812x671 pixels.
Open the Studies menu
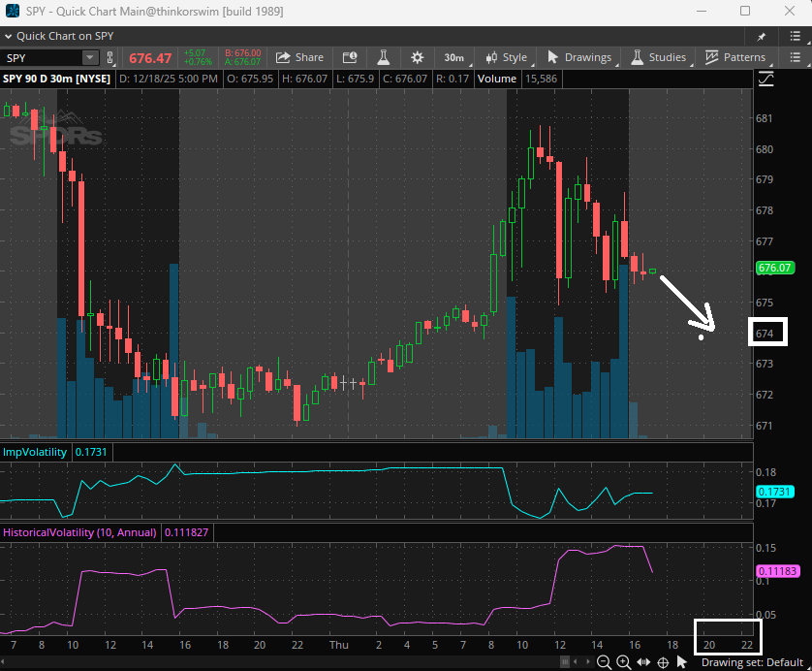click(658, 57)
